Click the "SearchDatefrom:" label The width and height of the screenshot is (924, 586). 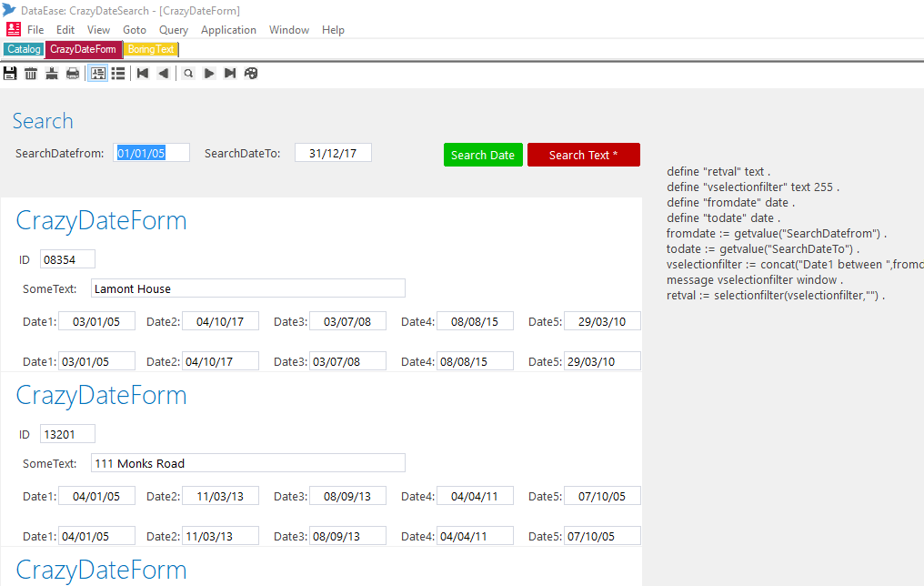click(59, 153)
